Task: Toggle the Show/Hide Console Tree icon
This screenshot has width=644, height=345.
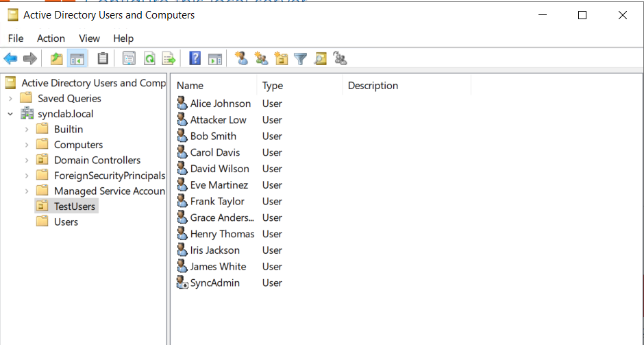Action: click(x=77, y=59)
